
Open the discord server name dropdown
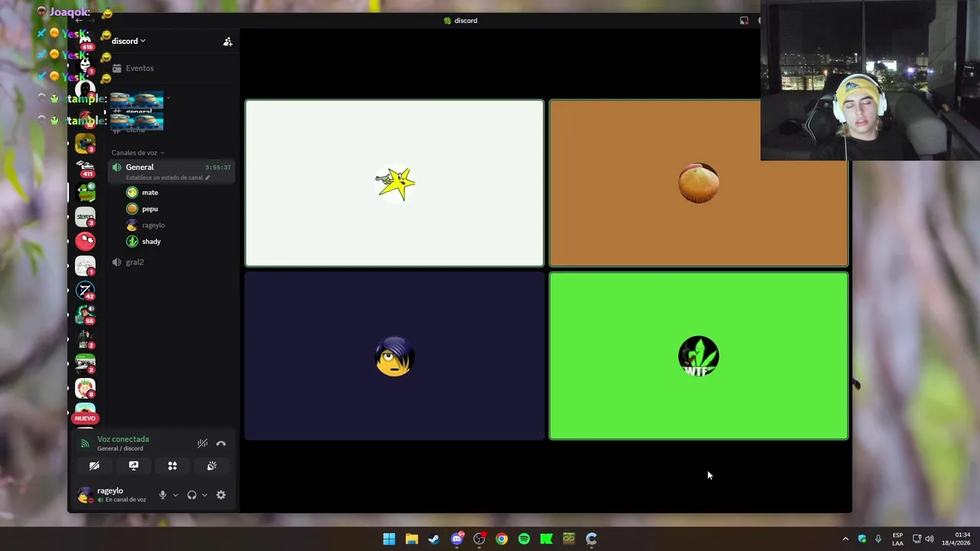pyautogui.click(x=128, y=41)
